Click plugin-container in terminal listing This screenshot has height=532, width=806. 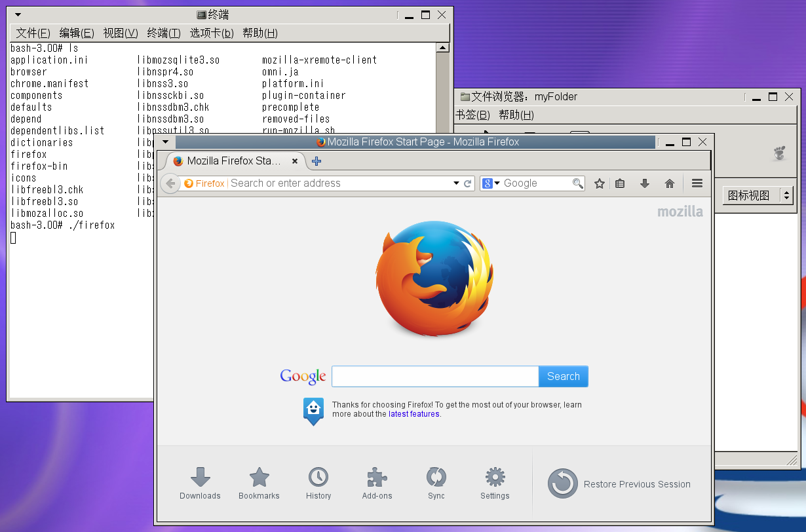click(304, 95)
